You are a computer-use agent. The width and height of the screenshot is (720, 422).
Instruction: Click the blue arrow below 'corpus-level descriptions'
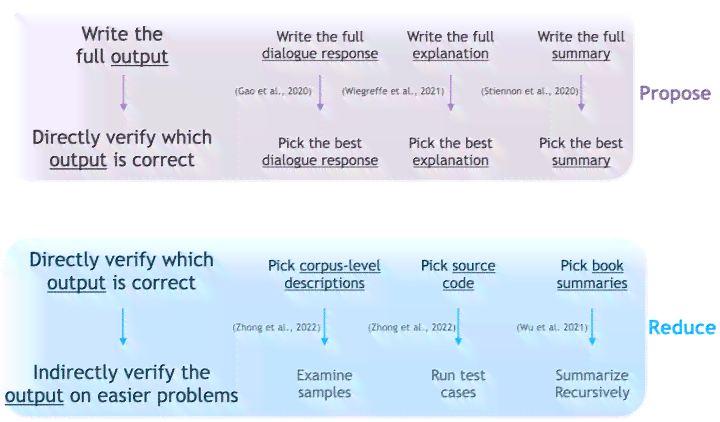[x=324, y=327]
